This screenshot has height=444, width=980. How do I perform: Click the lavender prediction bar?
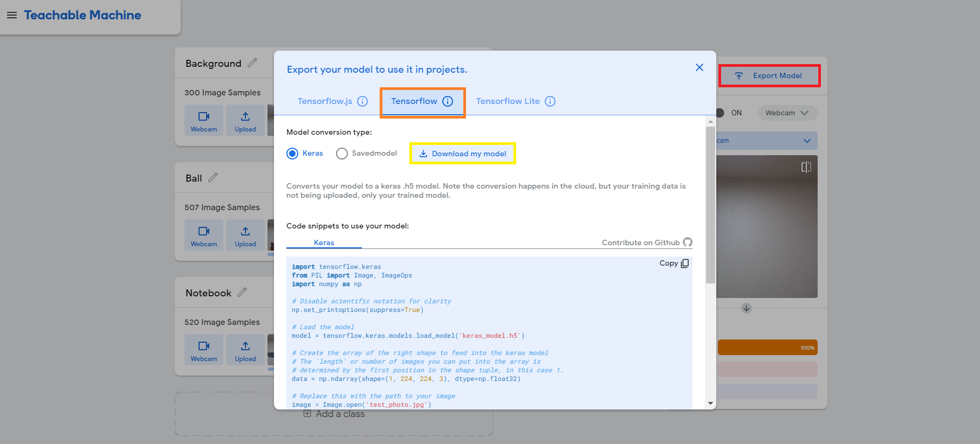click(767, 392)
